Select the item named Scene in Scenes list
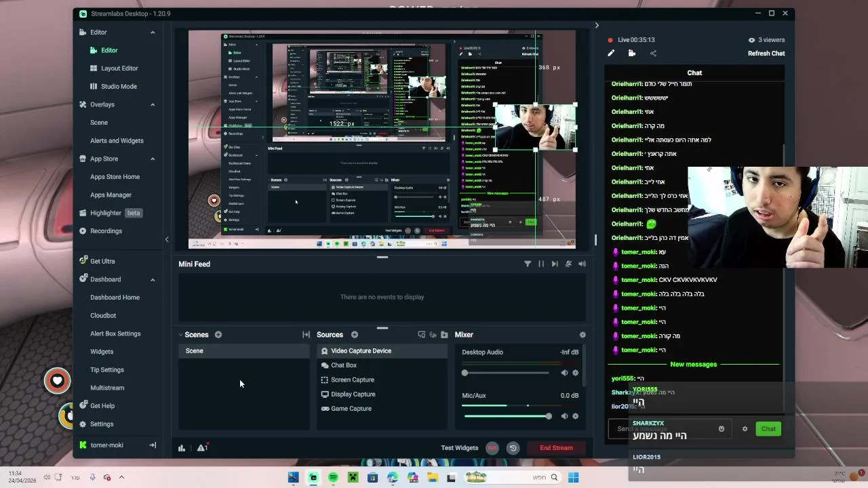Image resolution: width=868 pixels, height=488 pixels. click(x=244, y=351)
